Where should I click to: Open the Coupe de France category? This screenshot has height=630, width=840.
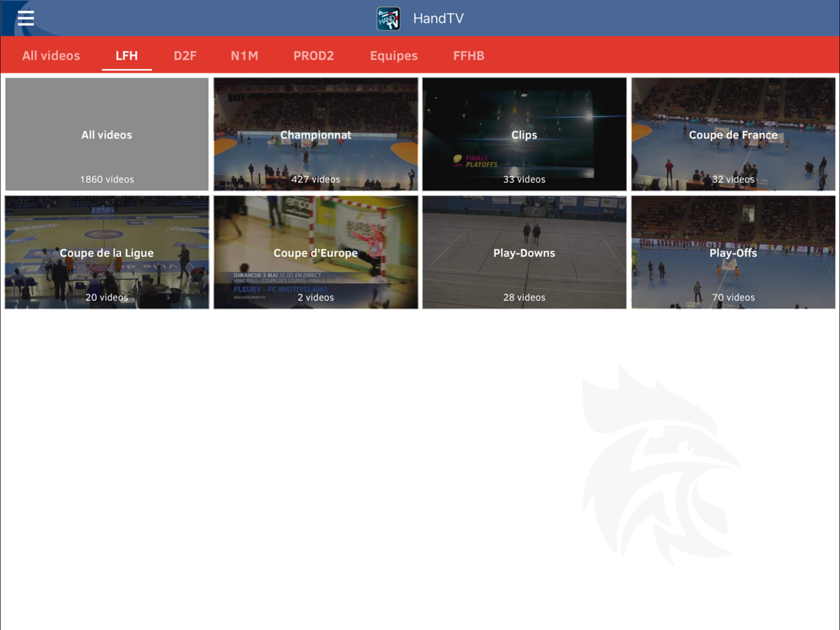[733, 134]
